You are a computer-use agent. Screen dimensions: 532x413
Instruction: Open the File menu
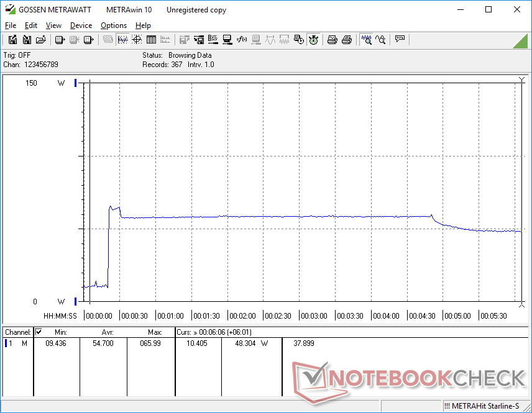pos(11,25)
